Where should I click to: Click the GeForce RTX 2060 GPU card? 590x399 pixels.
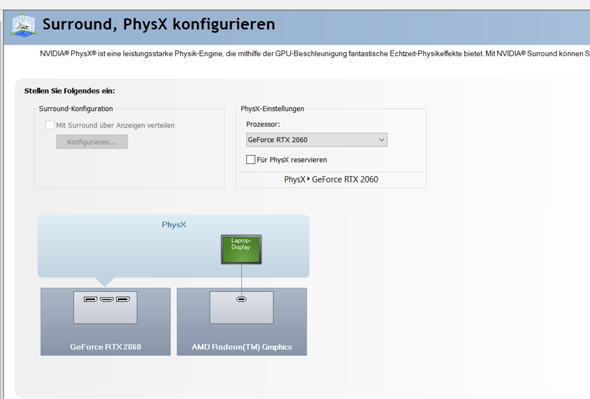[x=105, y=322]
